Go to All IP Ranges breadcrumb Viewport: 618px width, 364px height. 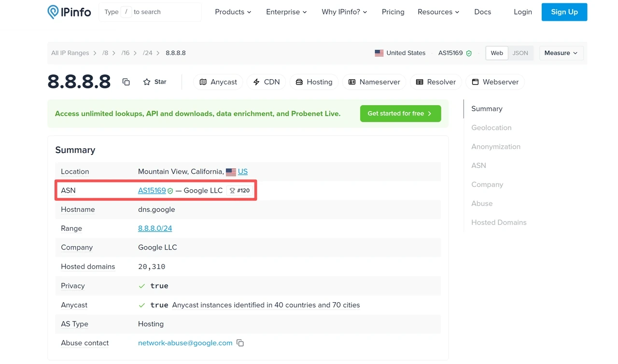(70, 53)
